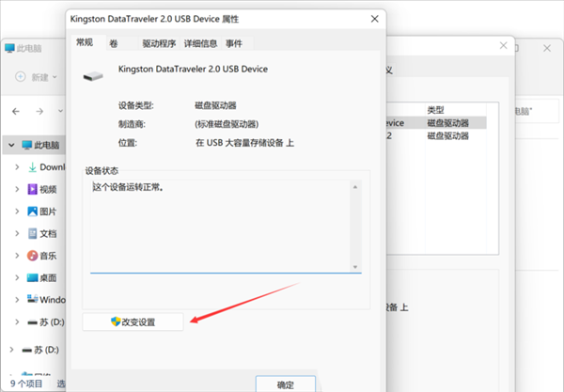Expand the 视频 folder node
564x392 pixels.
click(17, 189)
